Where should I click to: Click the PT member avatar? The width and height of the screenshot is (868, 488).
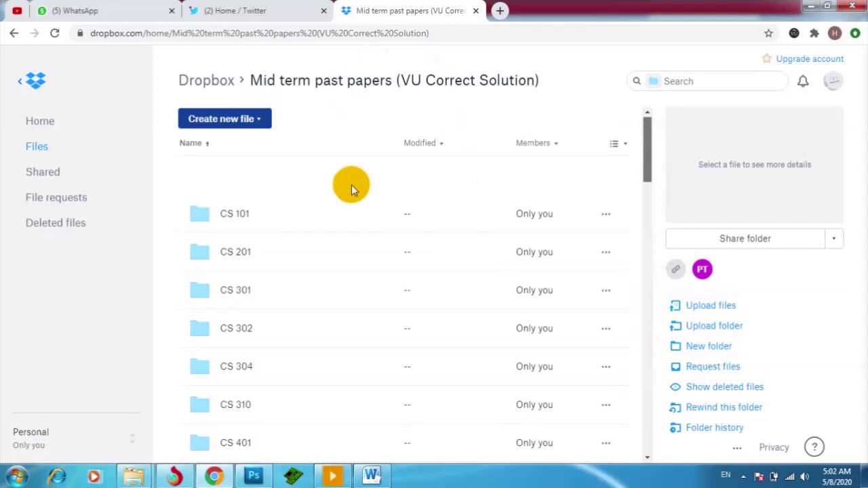tap(702, 269)
